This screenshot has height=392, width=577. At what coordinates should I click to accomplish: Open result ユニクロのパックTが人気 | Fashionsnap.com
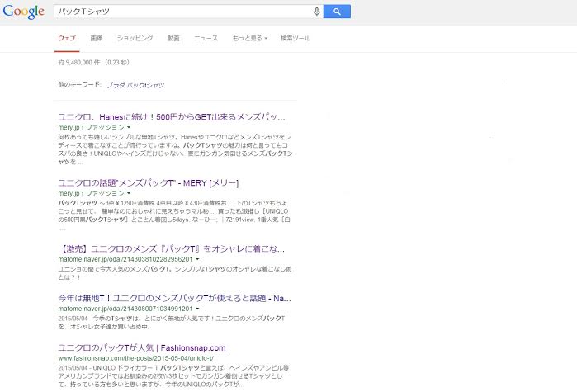142,347
